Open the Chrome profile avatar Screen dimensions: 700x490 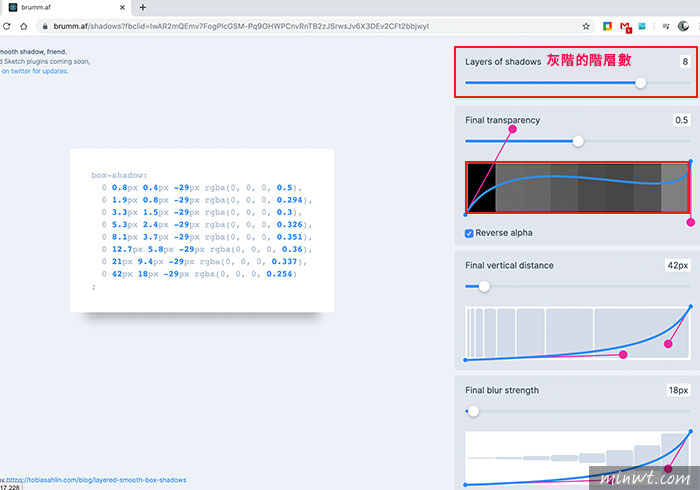pyautogui.click(x=683, y=26)
